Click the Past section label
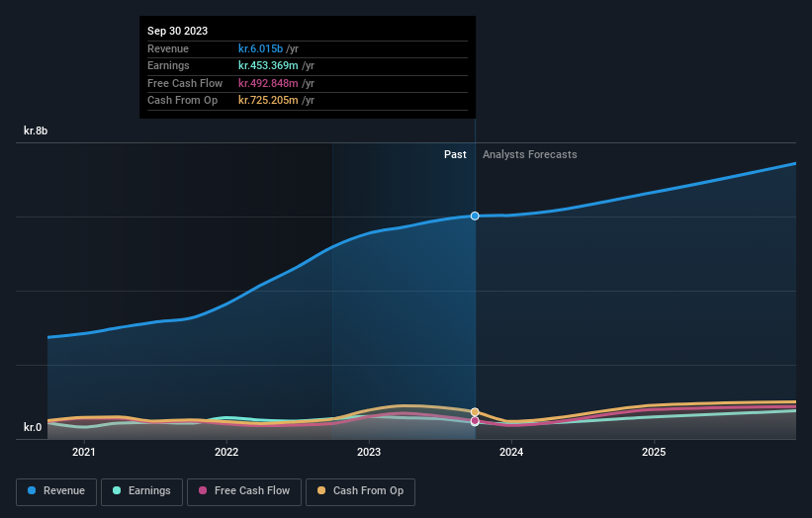 [x=455, y=154]
